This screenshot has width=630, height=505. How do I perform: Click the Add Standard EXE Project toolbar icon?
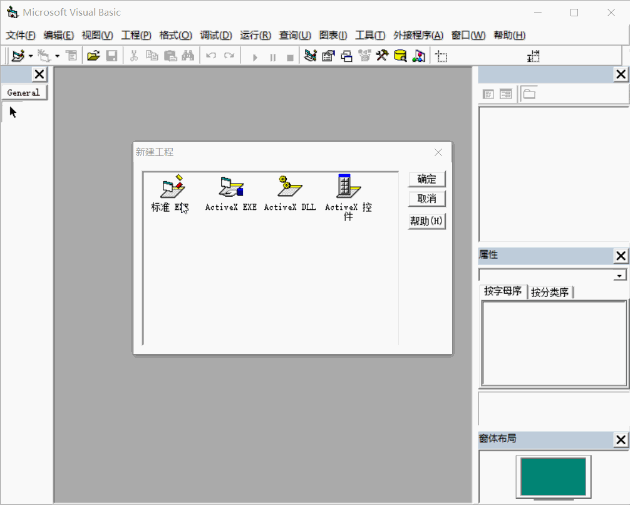coord(18,56)
